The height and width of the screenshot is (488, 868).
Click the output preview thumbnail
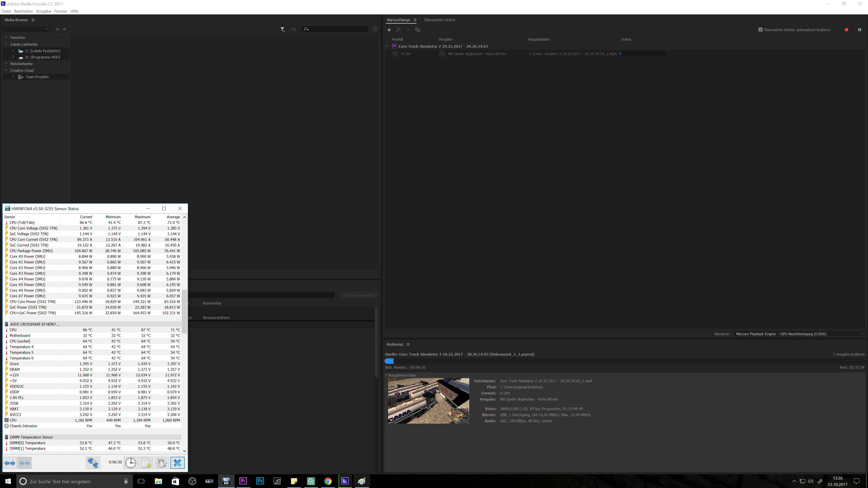click(428, 400)
